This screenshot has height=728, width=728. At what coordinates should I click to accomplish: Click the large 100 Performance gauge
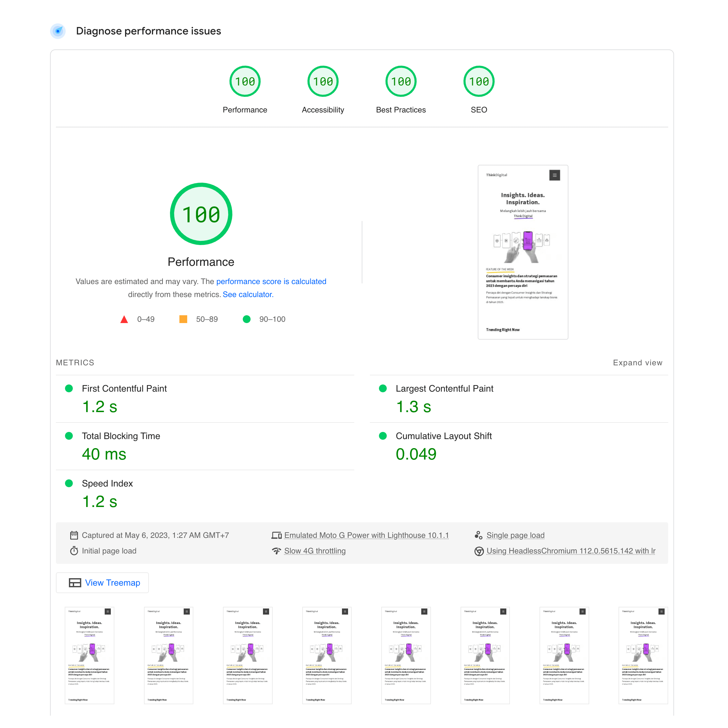coord(201,214)
